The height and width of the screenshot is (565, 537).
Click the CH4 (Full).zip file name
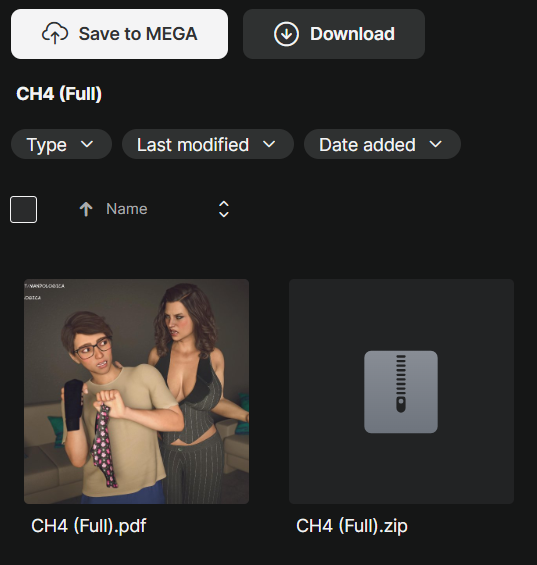(x=352, y=526)
